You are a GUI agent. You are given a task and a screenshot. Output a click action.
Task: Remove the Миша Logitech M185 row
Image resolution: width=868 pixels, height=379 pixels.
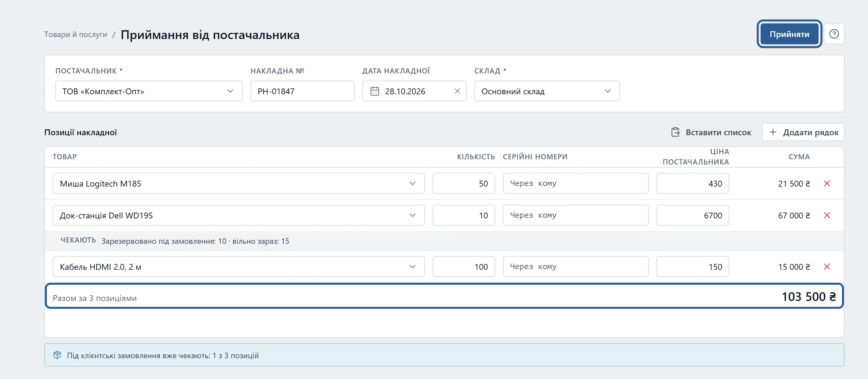(x=827, y=183)
